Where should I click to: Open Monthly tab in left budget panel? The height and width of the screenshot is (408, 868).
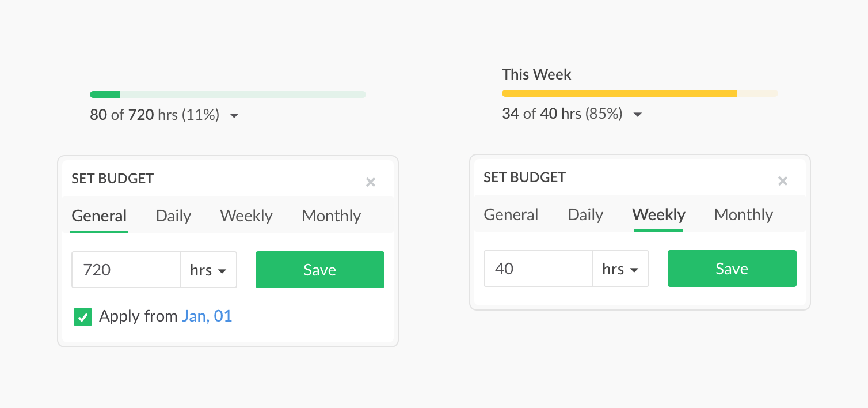(332, 216)
